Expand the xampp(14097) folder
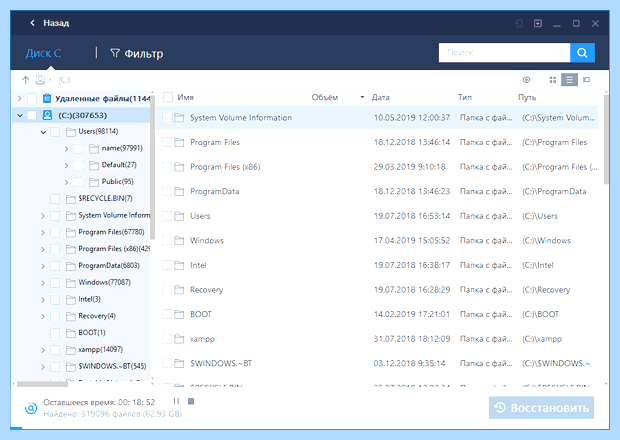This screenshot has width=620, height=440. 43,350
